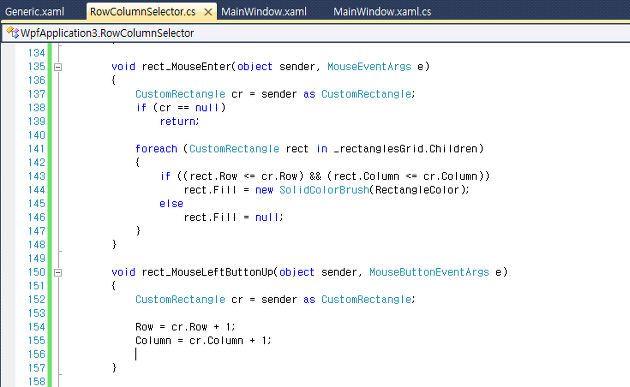630x387 pixels.
Task: Click line number 156 in margin
Action: [37, 354]
